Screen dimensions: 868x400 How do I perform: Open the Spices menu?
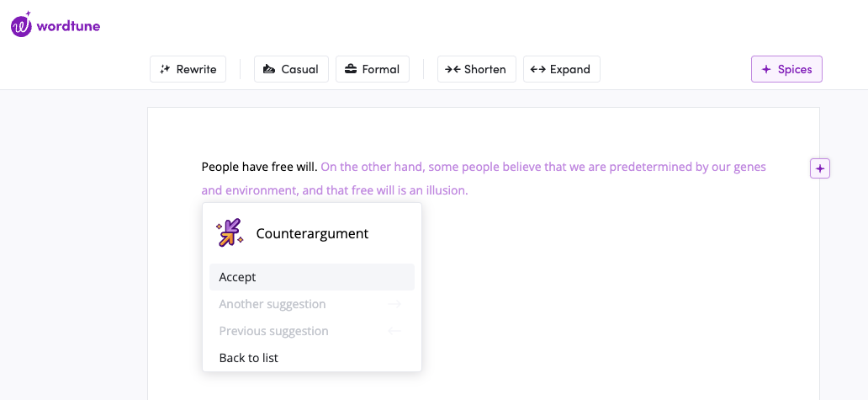point(786,69)
